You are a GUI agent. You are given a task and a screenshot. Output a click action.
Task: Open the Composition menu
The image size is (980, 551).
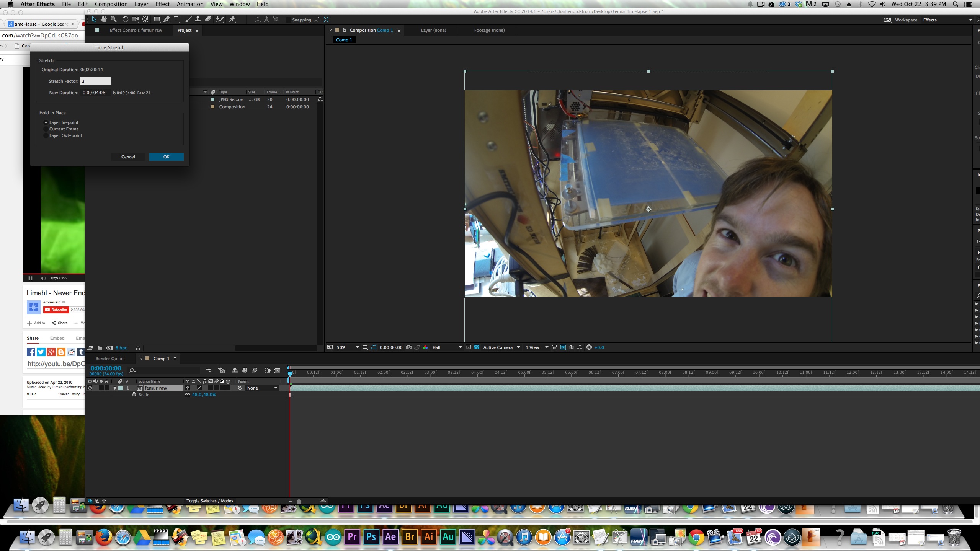[x=111, y=4]
